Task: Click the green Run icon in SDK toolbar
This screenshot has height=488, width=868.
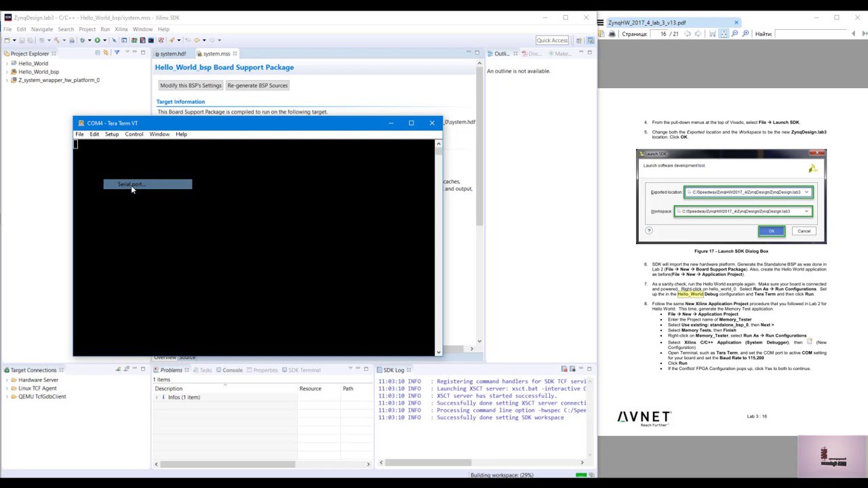Action: (97, 40)
